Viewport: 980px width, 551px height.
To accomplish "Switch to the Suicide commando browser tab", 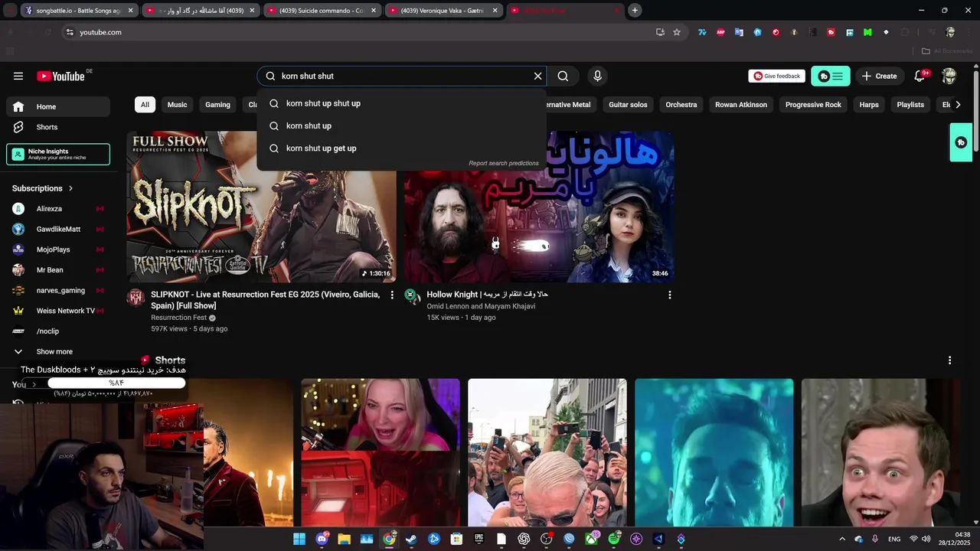I will tap(323, 11).
